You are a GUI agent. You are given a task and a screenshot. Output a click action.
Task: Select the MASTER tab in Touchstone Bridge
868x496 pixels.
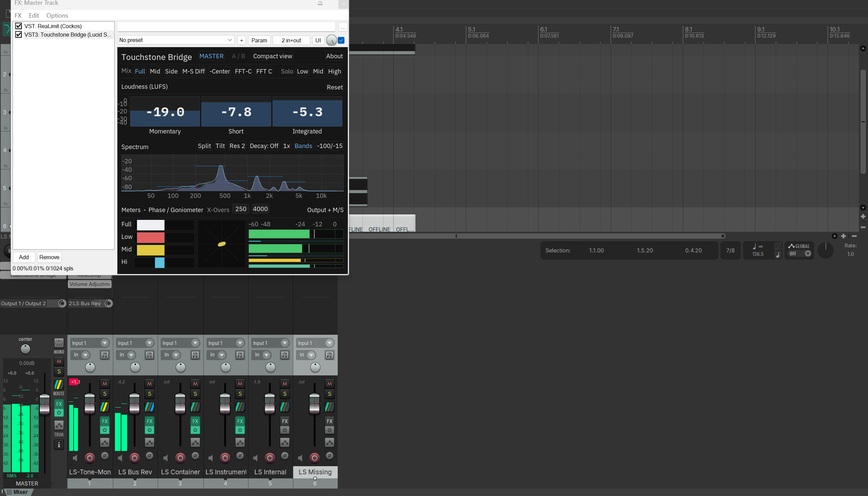(x=211, y=56)
